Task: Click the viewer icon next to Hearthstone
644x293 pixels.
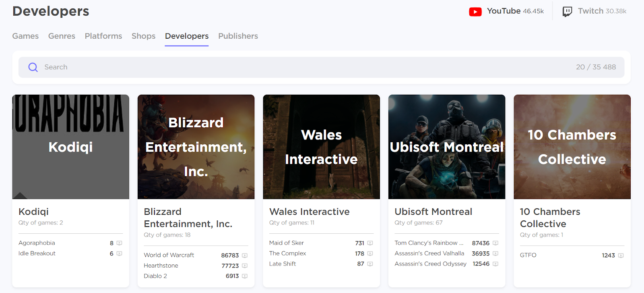Action: pyautogui.click(x=245, y=266)
